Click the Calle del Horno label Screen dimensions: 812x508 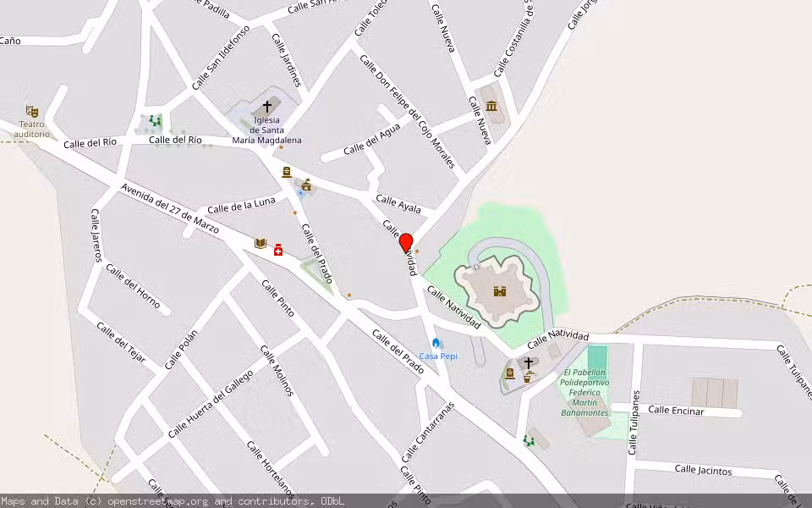pyautogui.click(x=133, y=285)
